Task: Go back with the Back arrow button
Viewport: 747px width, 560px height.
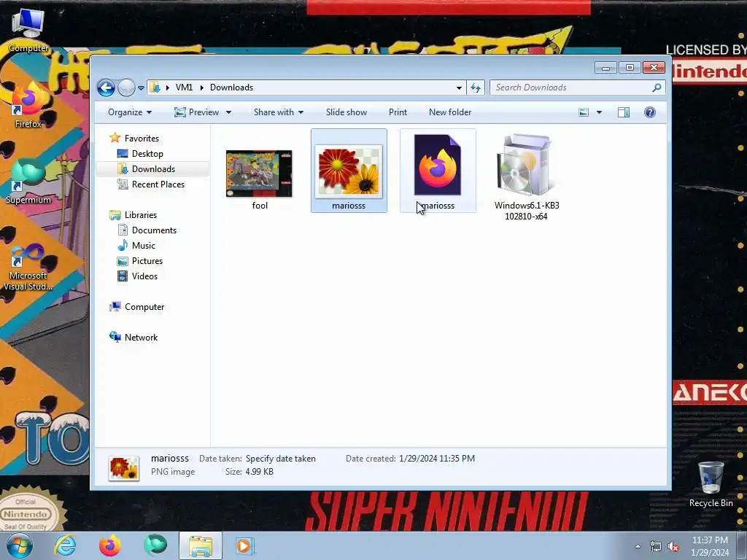Action: tap(106, 87)
